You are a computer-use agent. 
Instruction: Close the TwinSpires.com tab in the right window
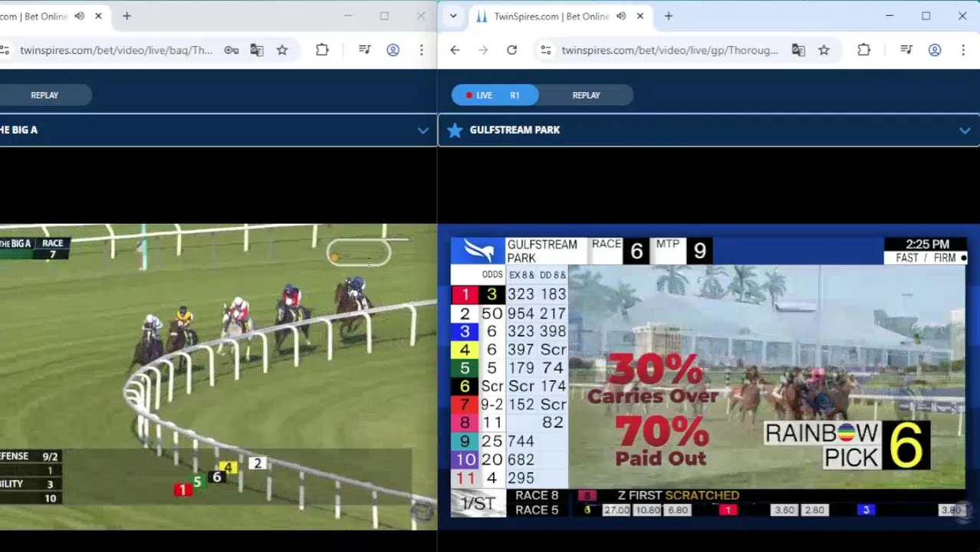(x=640, y=16)
